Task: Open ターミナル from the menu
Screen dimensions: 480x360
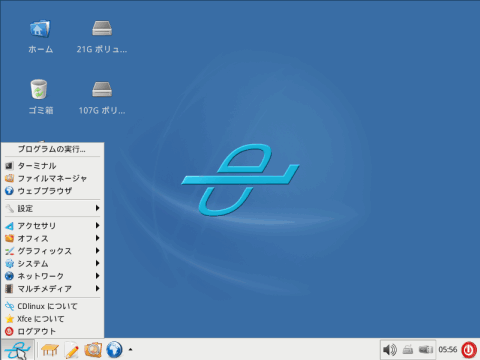Action: (x=53, y=166)
